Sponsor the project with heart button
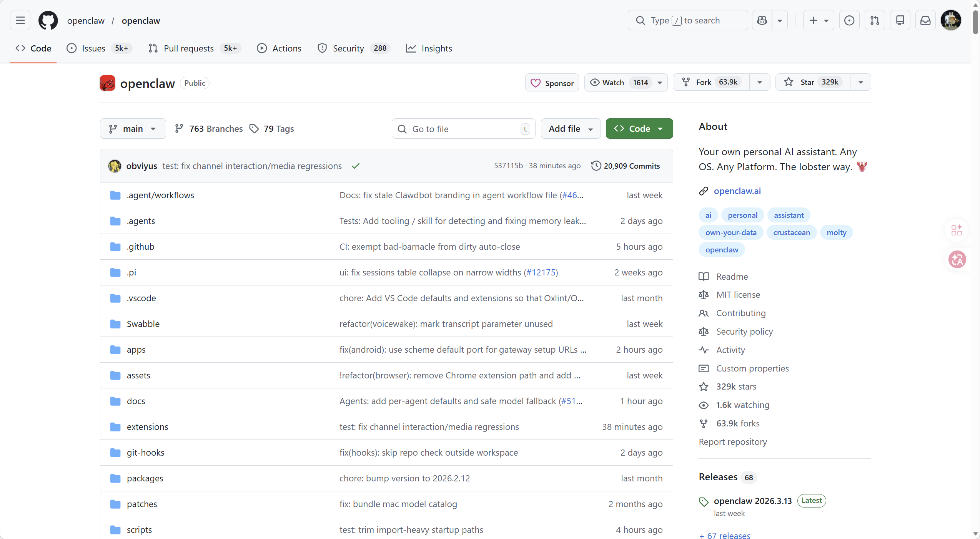Screen dimensions: 980x539 (x=552, y=83)
